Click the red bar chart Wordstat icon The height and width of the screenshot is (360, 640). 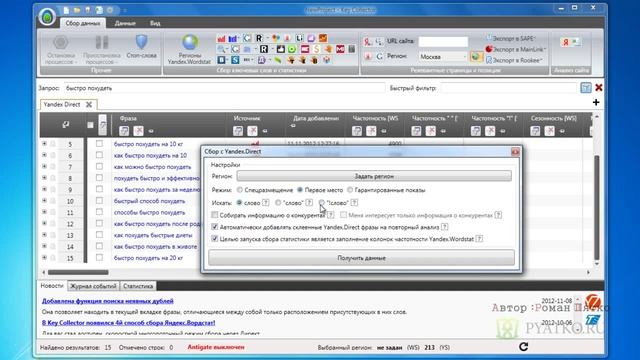221,38
